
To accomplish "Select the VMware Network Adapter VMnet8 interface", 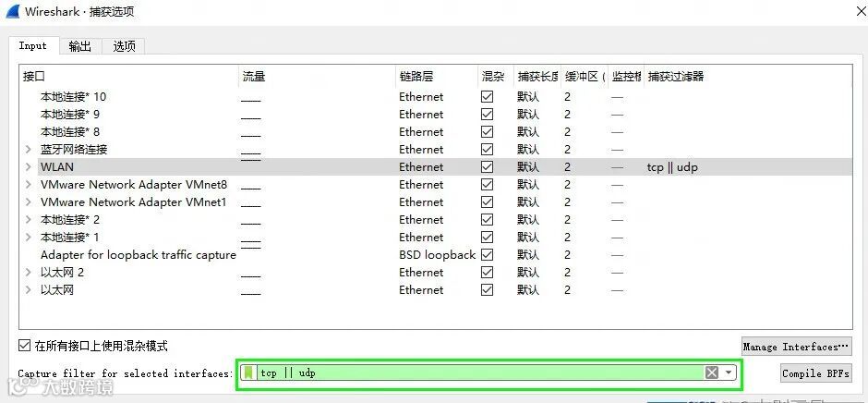I will [x=133, y=185].
